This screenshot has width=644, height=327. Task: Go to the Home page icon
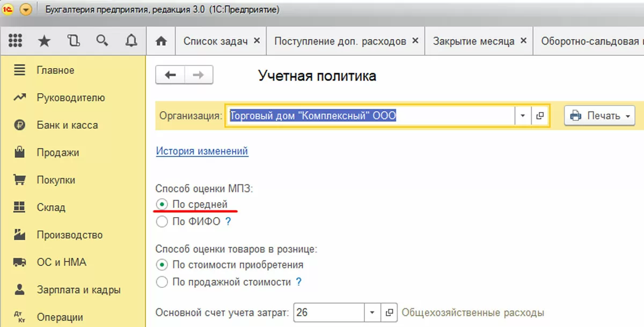tap(160, 41)
